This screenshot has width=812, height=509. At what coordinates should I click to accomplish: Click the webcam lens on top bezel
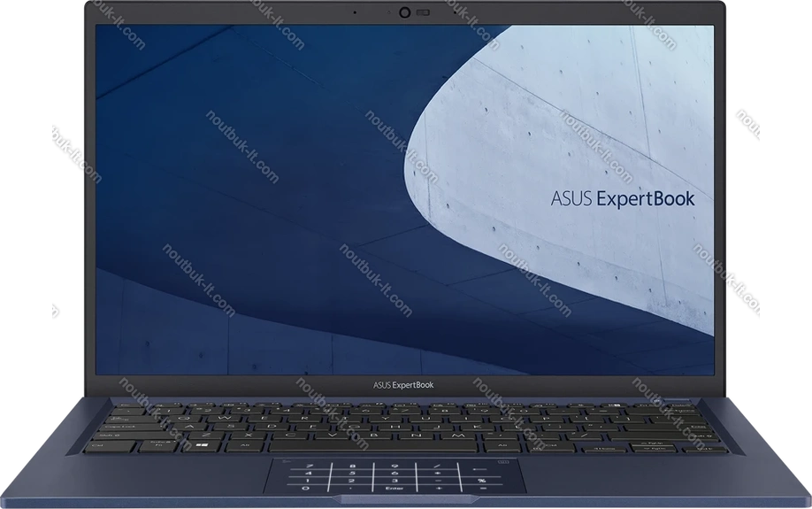point(406,13)
